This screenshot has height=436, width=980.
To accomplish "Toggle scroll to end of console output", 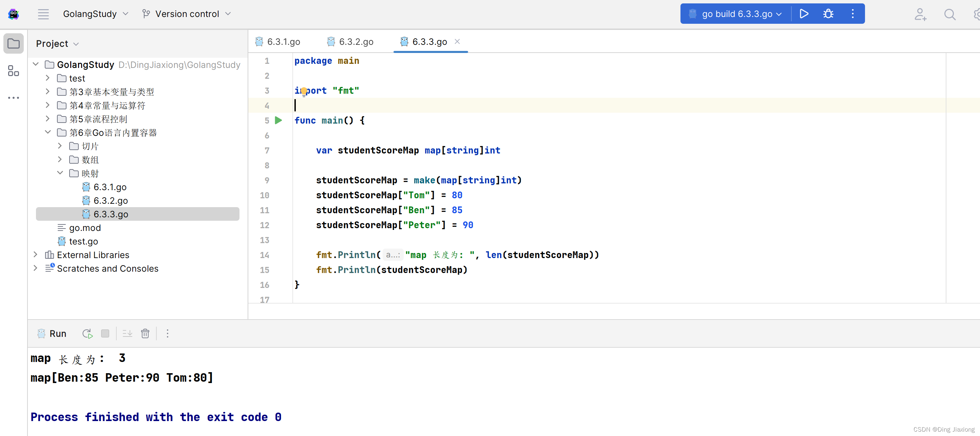I will coord(128,333).
